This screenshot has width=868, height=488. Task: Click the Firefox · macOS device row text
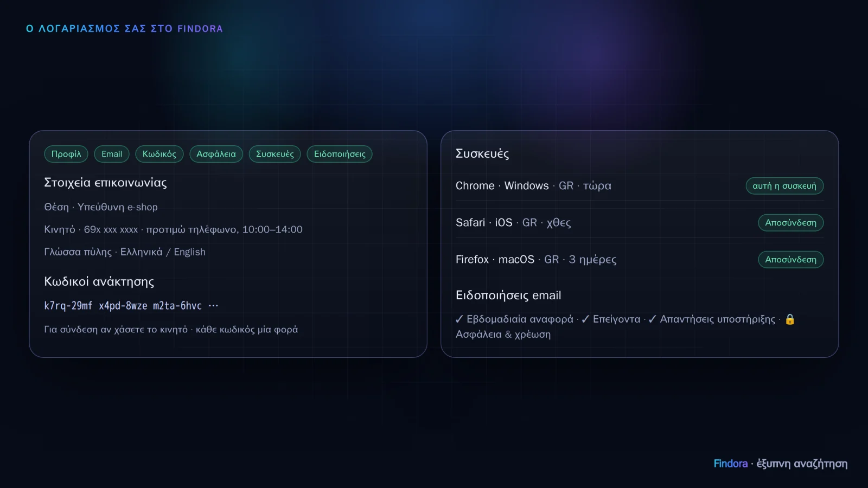point(536,260)
